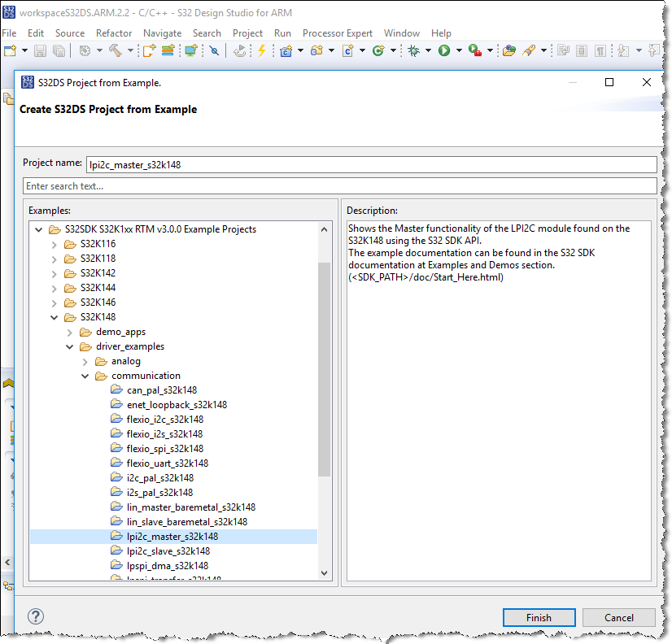Open dropdown arrow beside the New icon
Screen dimensions: 672x644
[25, 50]
